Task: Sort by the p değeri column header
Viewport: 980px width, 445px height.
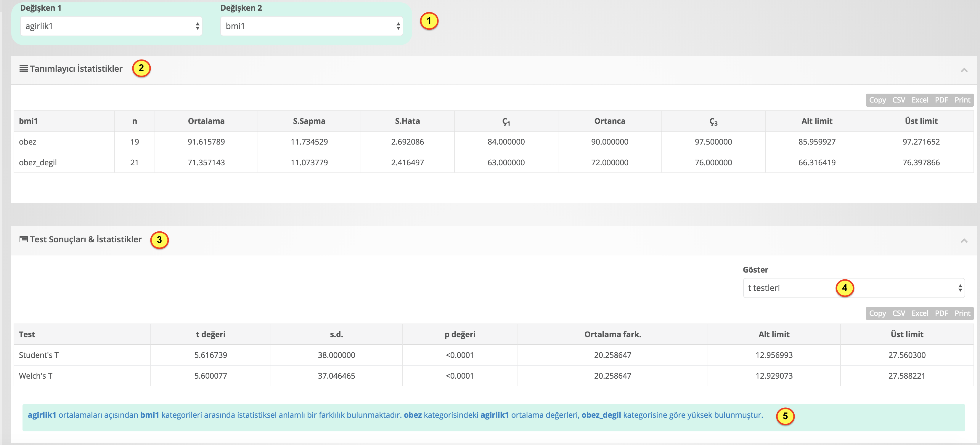Action: [460, 334]
